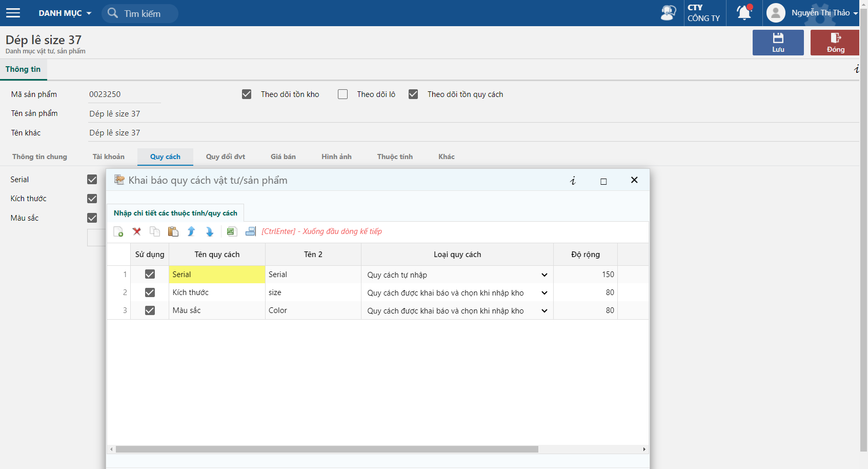The height and width of the screenshot is (469, 868).
Task: Open the notifications bell
Action: pyautogui.click(x=744, y=12)
